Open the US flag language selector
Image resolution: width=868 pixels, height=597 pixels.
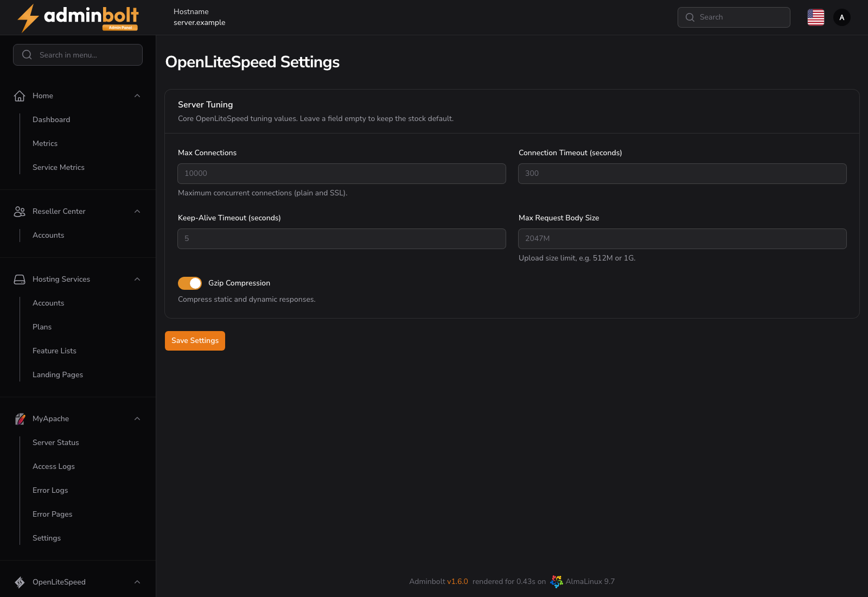pos(816,17)
